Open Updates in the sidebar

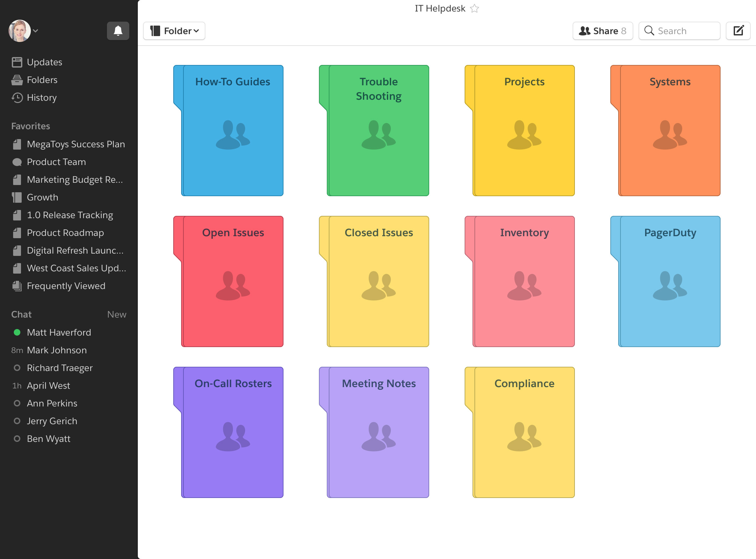[44, 62]
